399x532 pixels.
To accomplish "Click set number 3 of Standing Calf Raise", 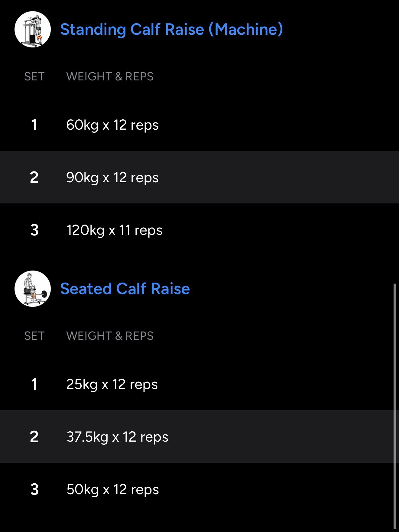I will click(x=34, y=230).
